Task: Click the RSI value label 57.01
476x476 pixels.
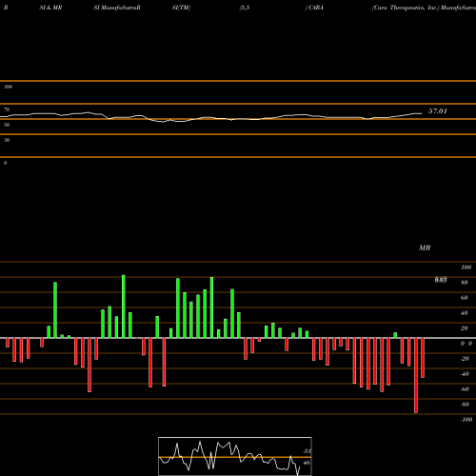Action: 438,111
